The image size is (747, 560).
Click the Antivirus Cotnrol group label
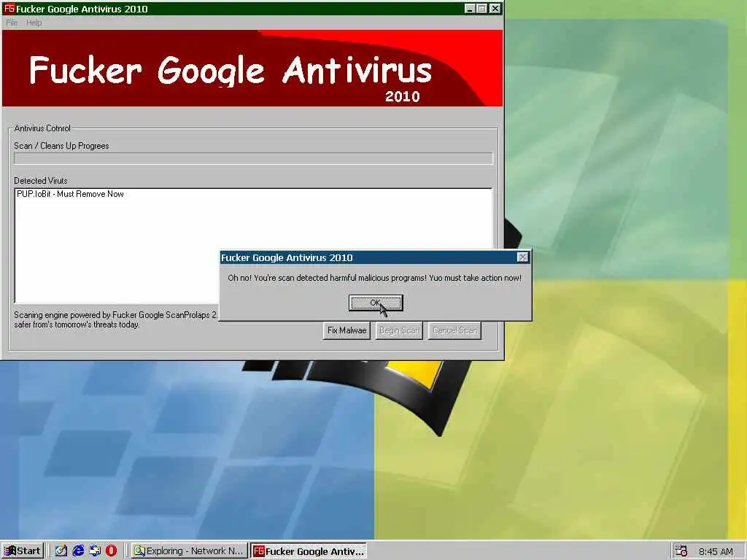tap(42, 128)
